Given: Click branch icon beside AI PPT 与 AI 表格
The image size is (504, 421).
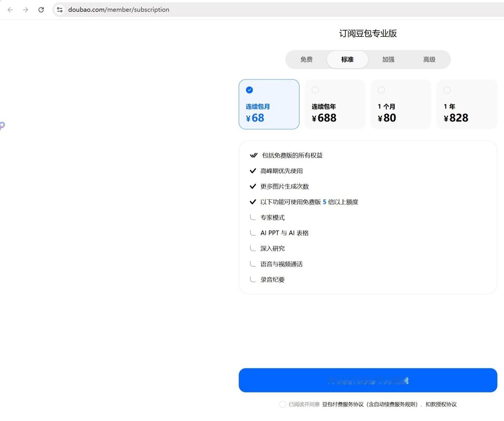Looking at the screenshot, I should [x=253, y=233].
